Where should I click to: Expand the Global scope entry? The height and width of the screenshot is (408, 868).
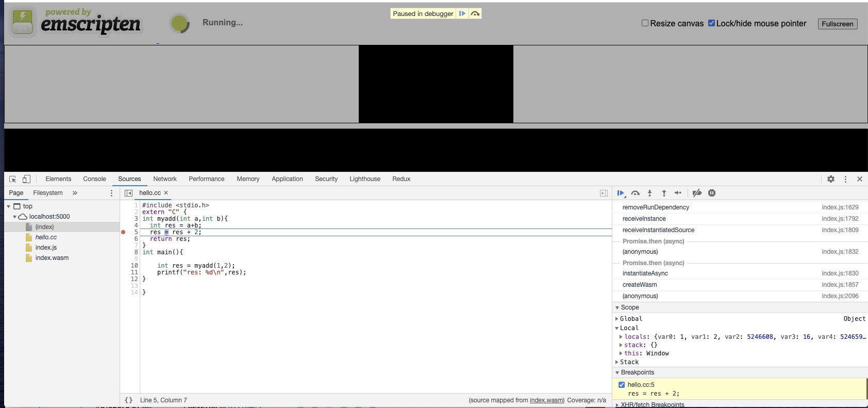[x=617, y=319]
